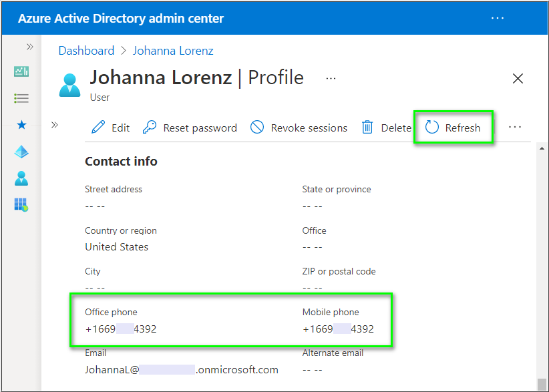The width and height of the screenshot is (549, 392).
Task: Expand the left sidebar navigation
Action: pyautogui.click(x=29, y=47)
